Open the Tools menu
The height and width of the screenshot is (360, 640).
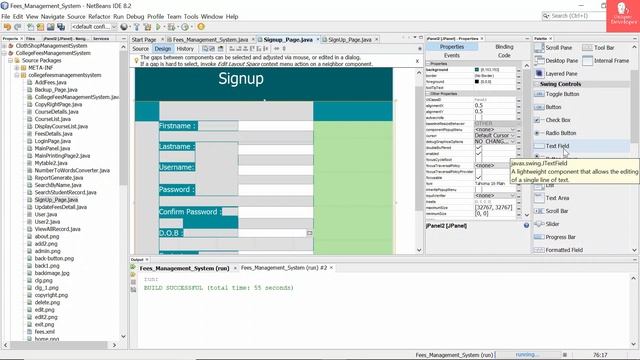[191, 17]
